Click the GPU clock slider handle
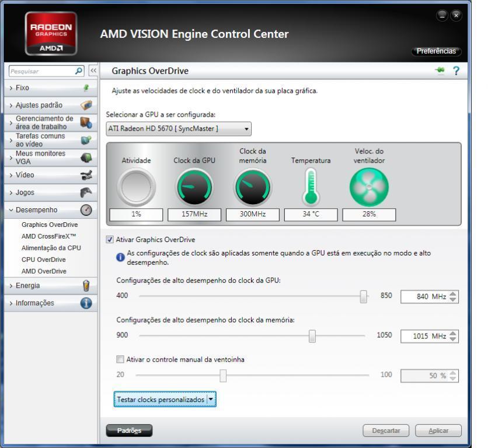The height and width of the screenshot is (448, 488). (364, 296)
